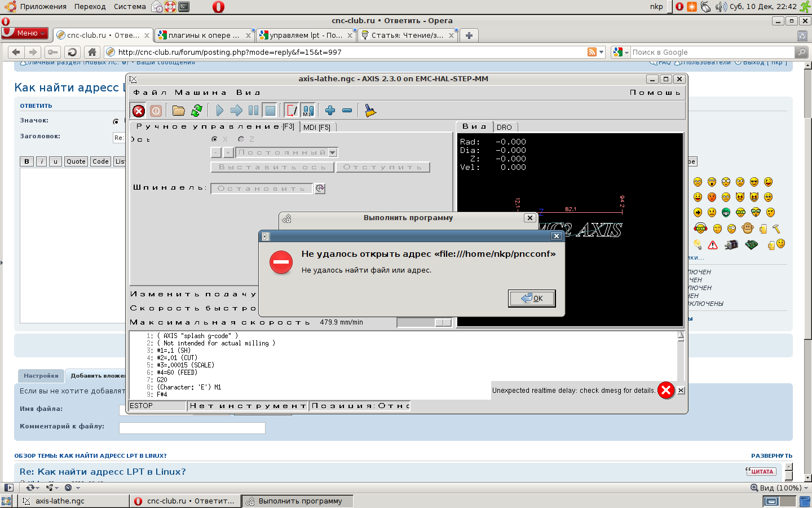812x508 pixels.
Task: Toggle optional pause M1
Action: 308,111
